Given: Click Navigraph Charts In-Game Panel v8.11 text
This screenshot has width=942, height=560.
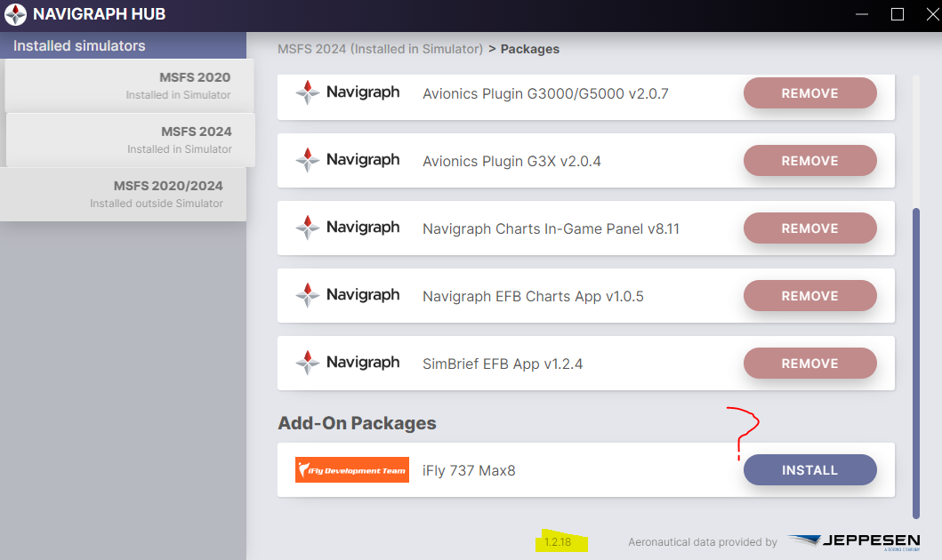Looking at the screenshot, I should (x=551, y=228).
